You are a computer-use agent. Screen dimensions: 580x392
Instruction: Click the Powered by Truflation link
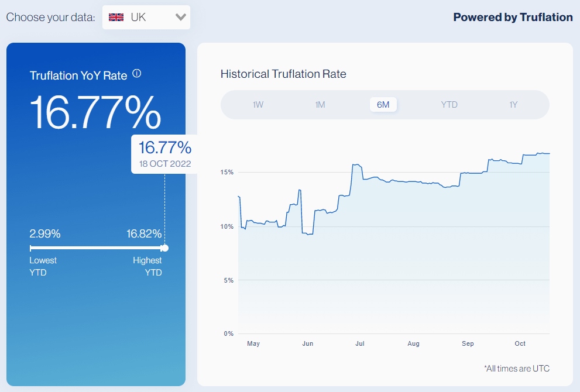(x=513, y=17)
